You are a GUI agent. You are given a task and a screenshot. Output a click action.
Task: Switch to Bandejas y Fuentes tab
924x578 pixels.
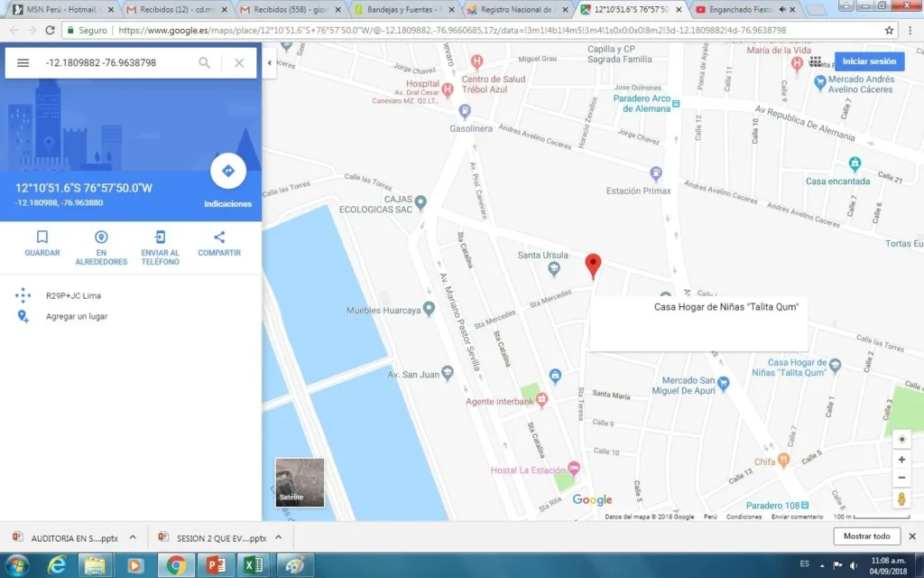(404, 9)
